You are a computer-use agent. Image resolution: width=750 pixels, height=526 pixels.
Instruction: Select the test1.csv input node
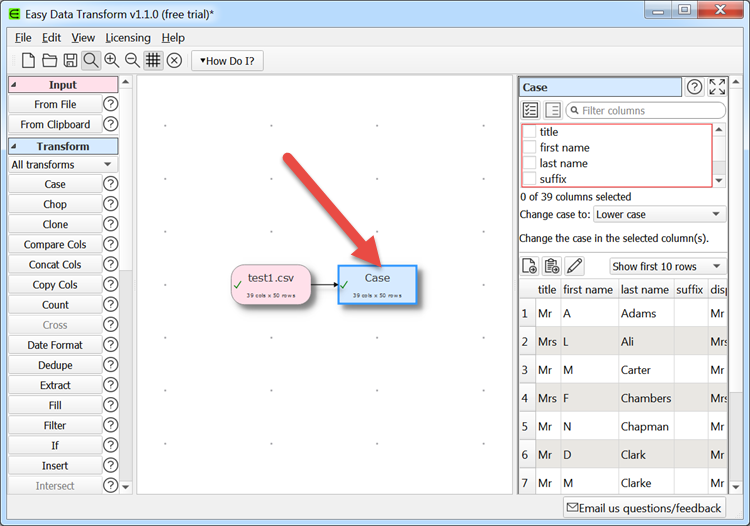click(270, 283)
